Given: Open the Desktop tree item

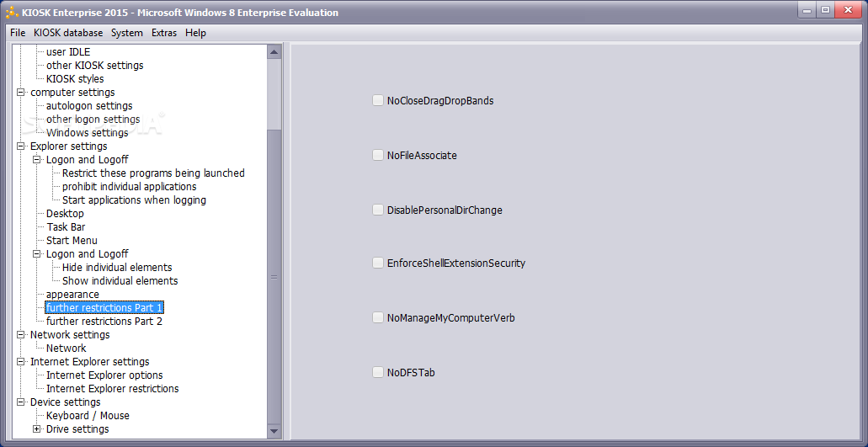Looking at the screenshot, I should click(x=66, y=214).
